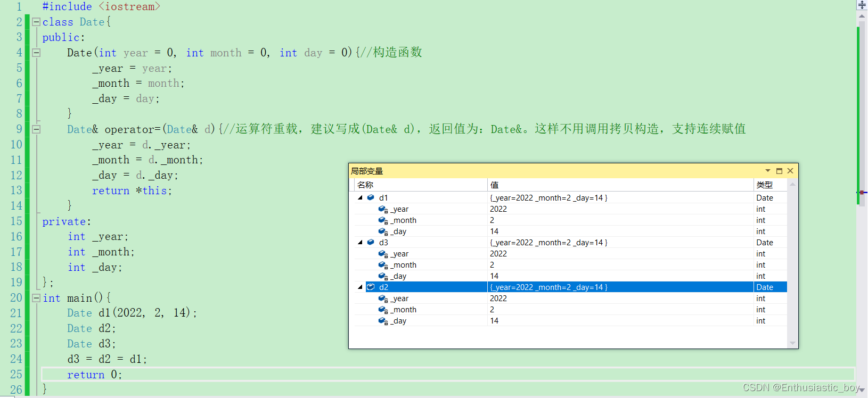Click the _month field icon under d2
Image resolution: width=868 pixels, height=398 pixels.
pos(383,310)
